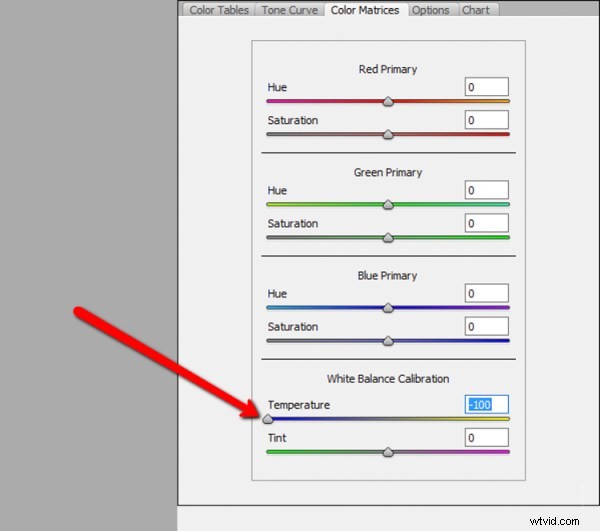Focus the Red Primary Hue value field
This screenshot has width=600, height=531.
[x=486, y=87]
